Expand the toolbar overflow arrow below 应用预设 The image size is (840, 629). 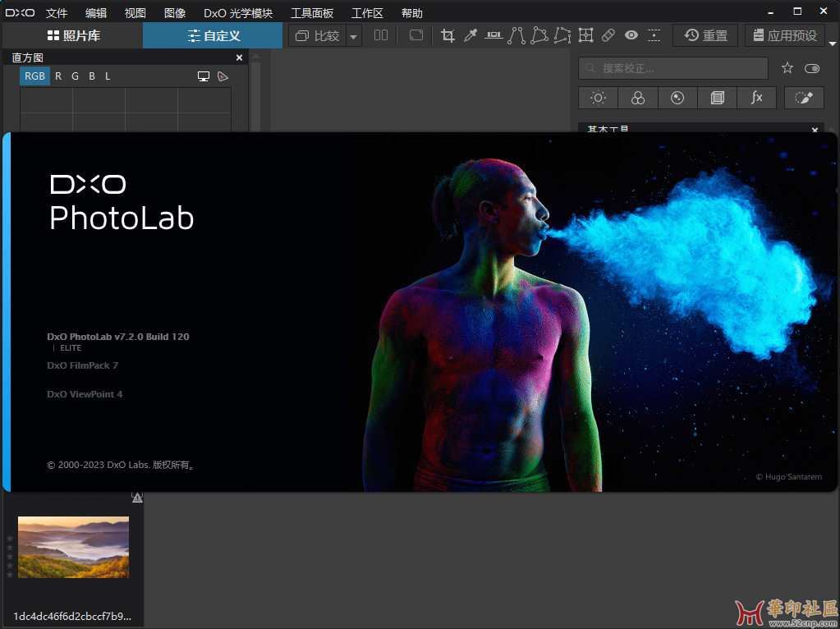pos(832,42)
